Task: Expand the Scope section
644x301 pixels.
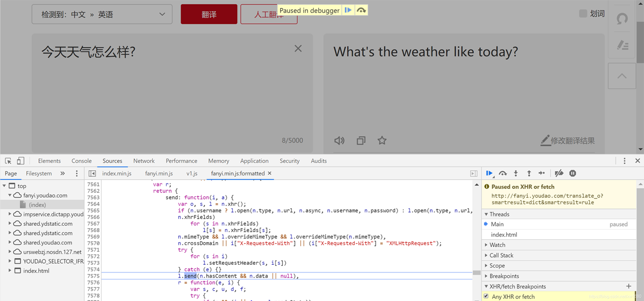Action: coord(497,266)
